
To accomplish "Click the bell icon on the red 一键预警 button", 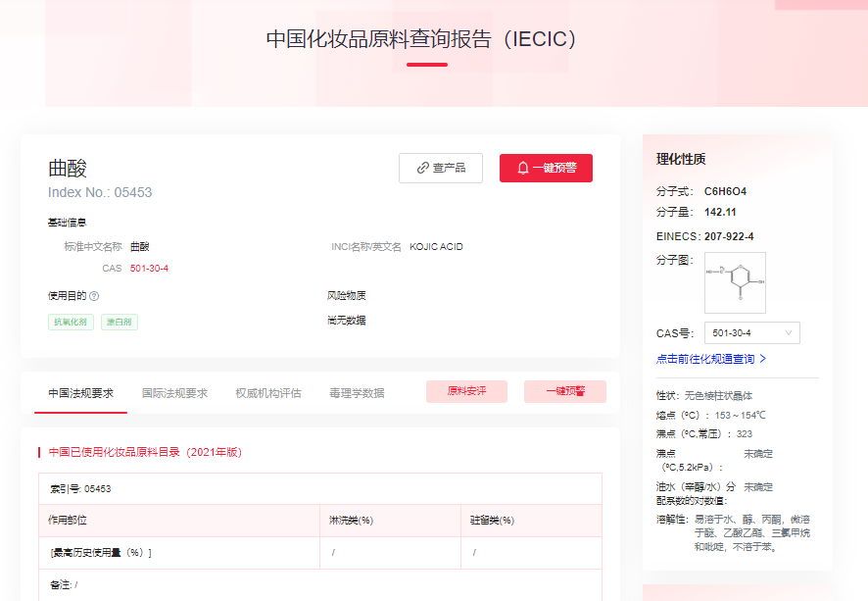I will pyautogui.click(x=521, y=168).
